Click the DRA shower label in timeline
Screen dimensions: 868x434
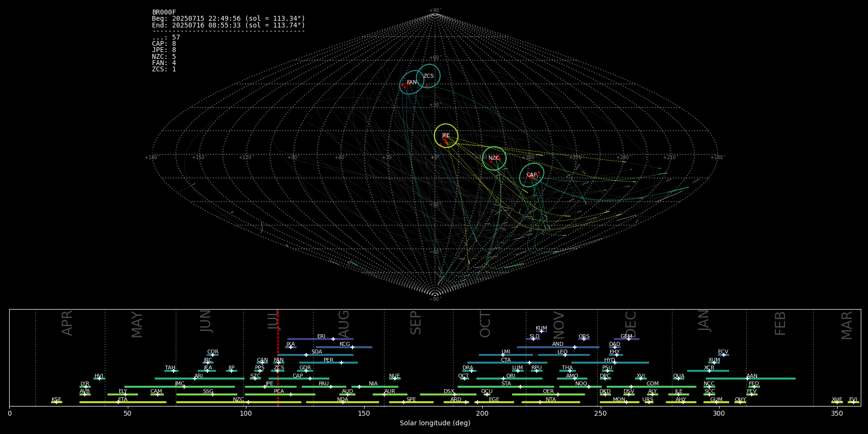468,368
